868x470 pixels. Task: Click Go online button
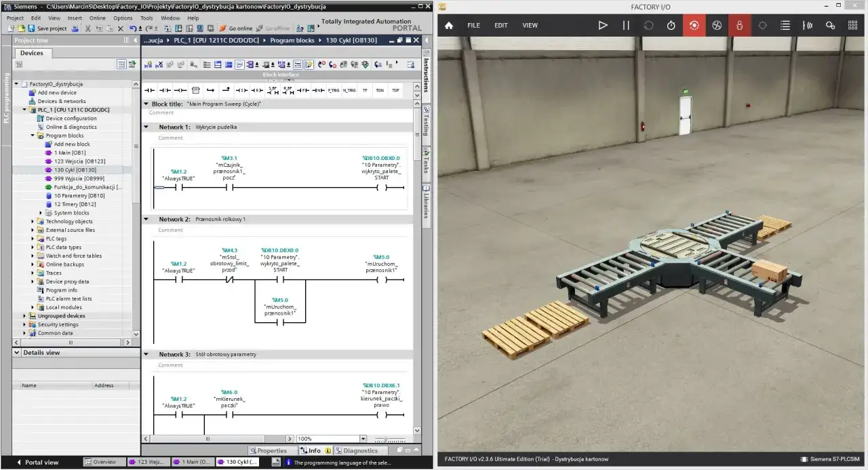tap(236, 28)
